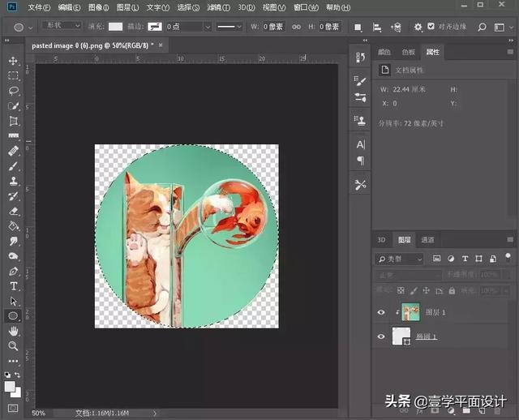519x420 pixels.
Task: Select the Smudge tool
Action: [13, 241]
